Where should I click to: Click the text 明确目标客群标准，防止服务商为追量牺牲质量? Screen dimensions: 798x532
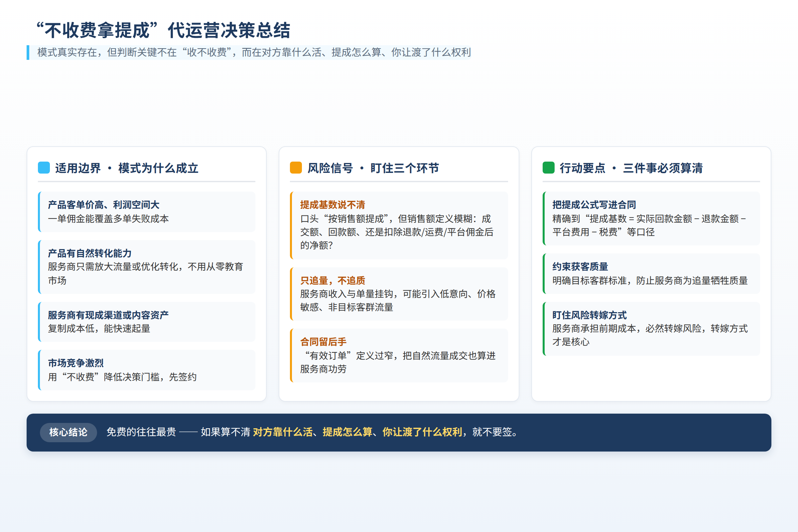[650, 281]
